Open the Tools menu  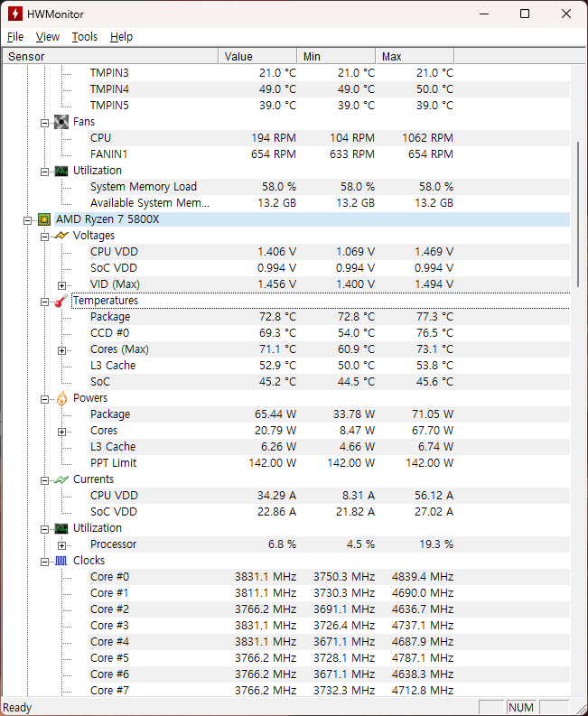pyautogui.click(x=85, y=36)
